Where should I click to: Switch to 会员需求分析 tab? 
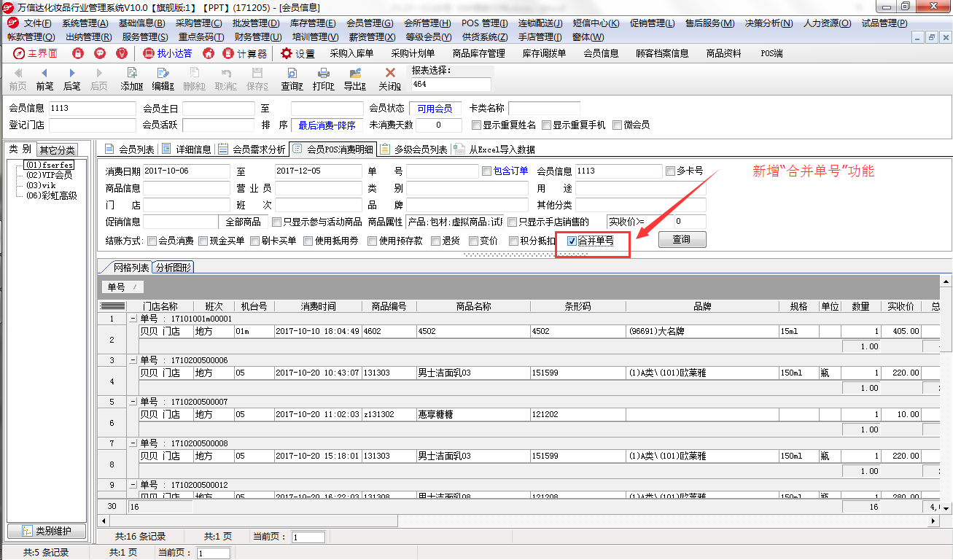pos(252,149)
